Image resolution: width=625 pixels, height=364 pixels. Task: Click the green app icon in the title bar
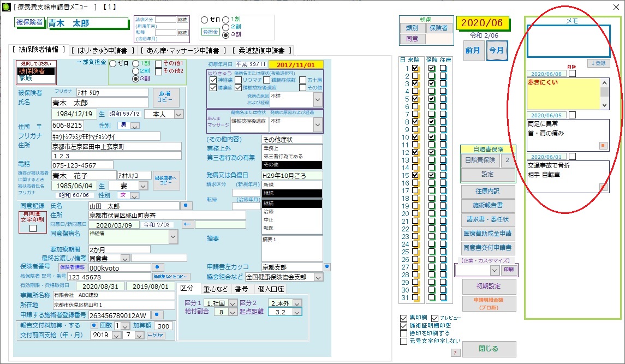point(6,7)
